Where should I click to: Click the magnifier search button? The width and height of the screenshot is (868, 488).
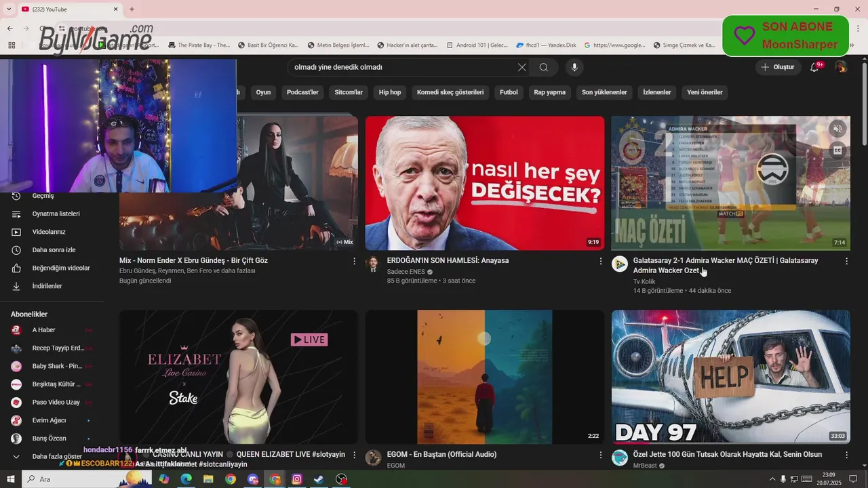tap(544, 67)
